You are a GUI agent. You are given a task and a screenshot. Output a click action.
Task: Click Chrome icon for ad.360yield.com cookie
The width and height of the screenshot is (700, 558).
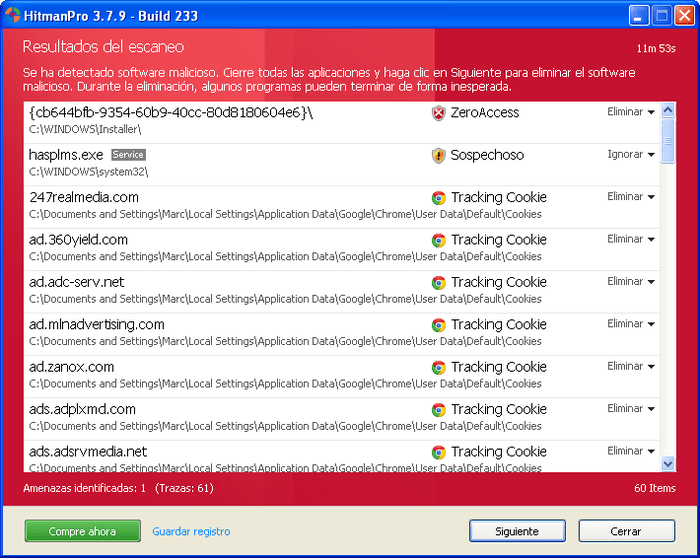pos(438,240)
